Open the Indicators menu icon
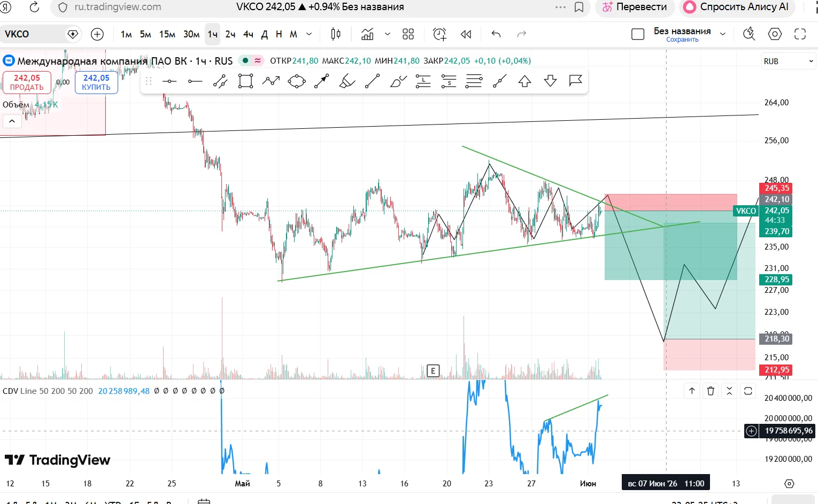The width and height of the screenshot is (818, 504). 367,34
